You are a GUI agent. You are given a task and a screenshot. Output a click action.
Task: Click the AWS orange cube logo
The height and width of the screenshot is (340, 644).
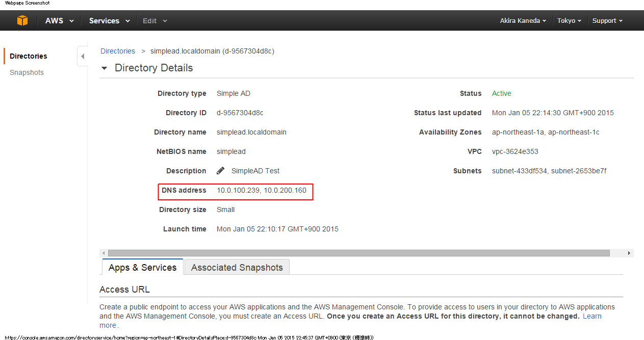pos(22,21)
